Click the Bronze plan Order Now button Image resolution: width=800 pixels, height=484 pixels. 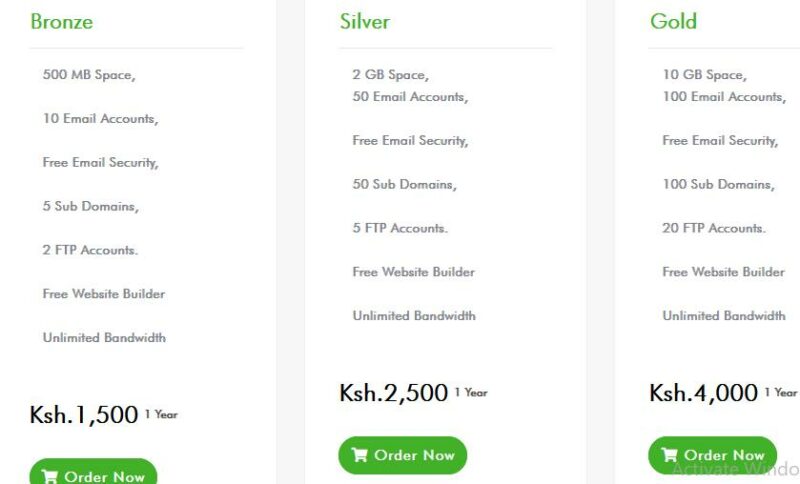point(93,472)
